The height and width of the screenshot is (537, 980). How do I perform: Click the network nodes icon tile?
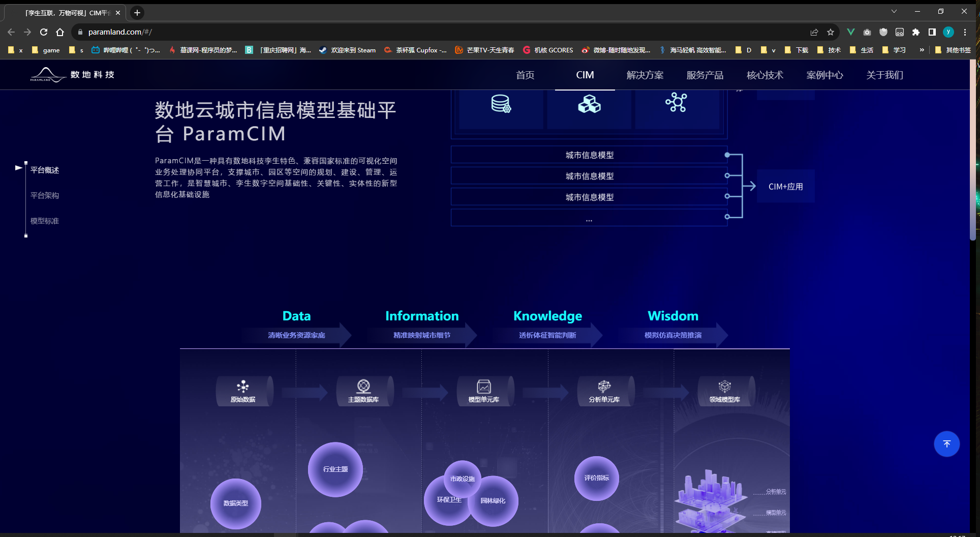click(x=677, y=109)
